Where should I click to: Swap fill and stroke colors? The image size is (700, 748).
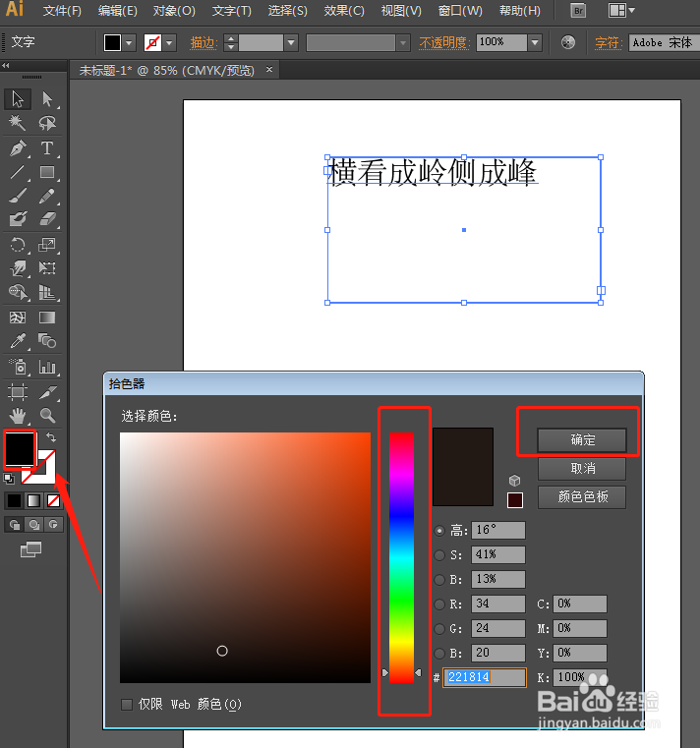tap(51, 437)
